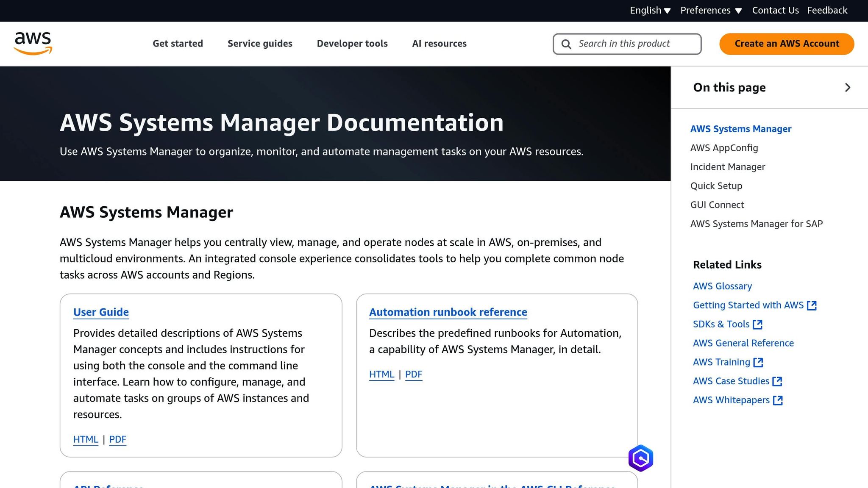Click the Related Links heading

click(727, 265)
